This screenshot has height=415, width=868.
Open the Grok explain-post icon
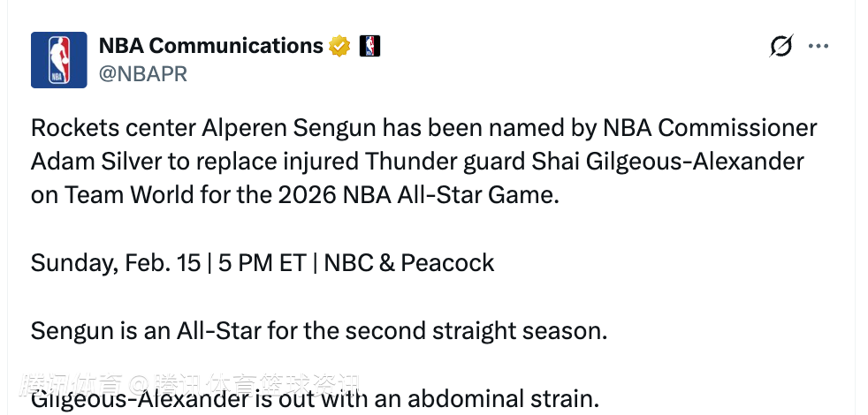[780, 46]
